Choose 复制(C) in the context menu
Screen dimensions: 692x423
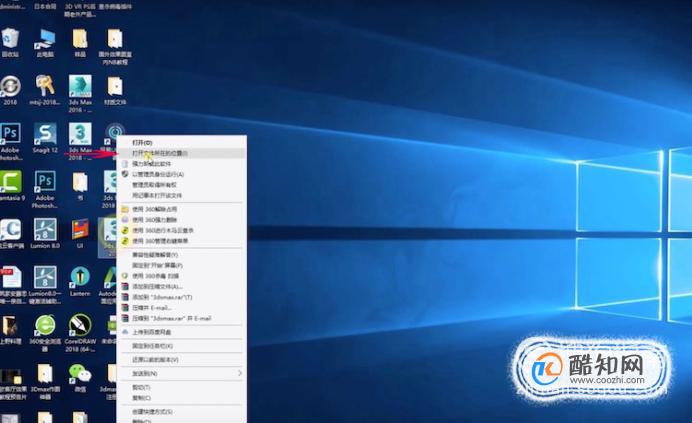181,398
